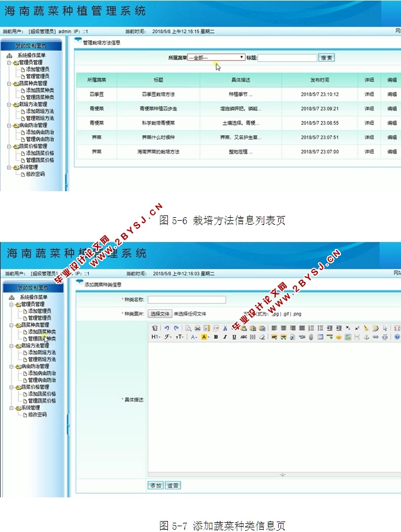401x532 pixels.
Task: Collapse 栽培方法管理 node on 添加蔬菜种类信息 page
Action: click(11, 346)
